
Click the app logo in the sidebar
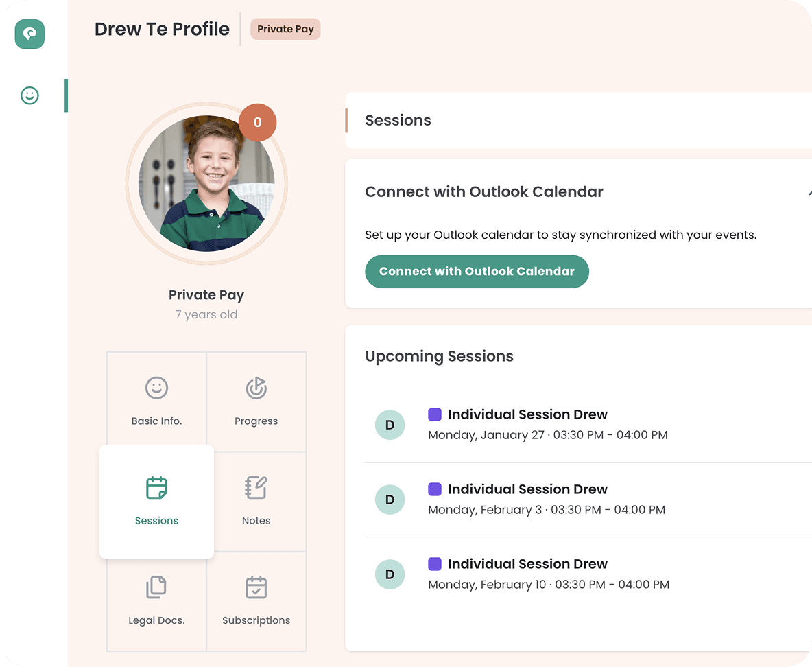[x=29, y=34]
